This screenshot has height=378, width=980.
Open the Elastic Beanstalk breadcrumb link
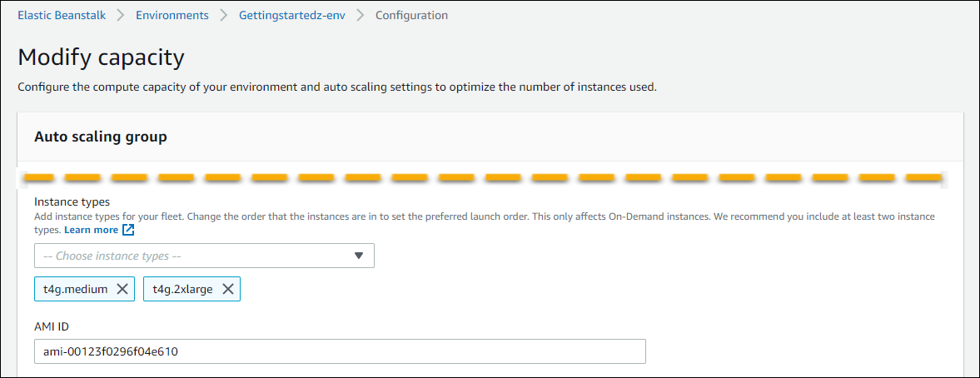coord(62,15)
